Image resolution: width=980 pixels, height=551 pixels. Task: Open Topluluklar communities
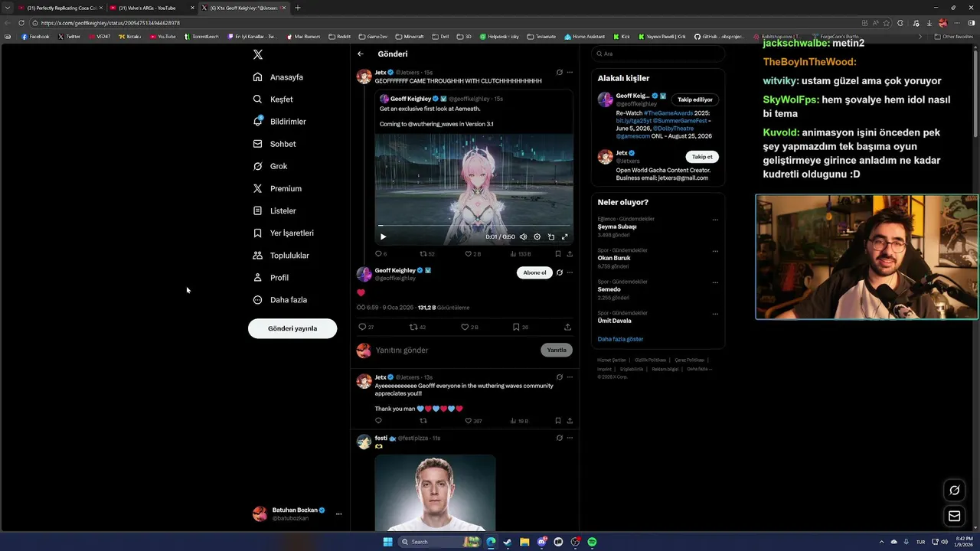point(281,255)
